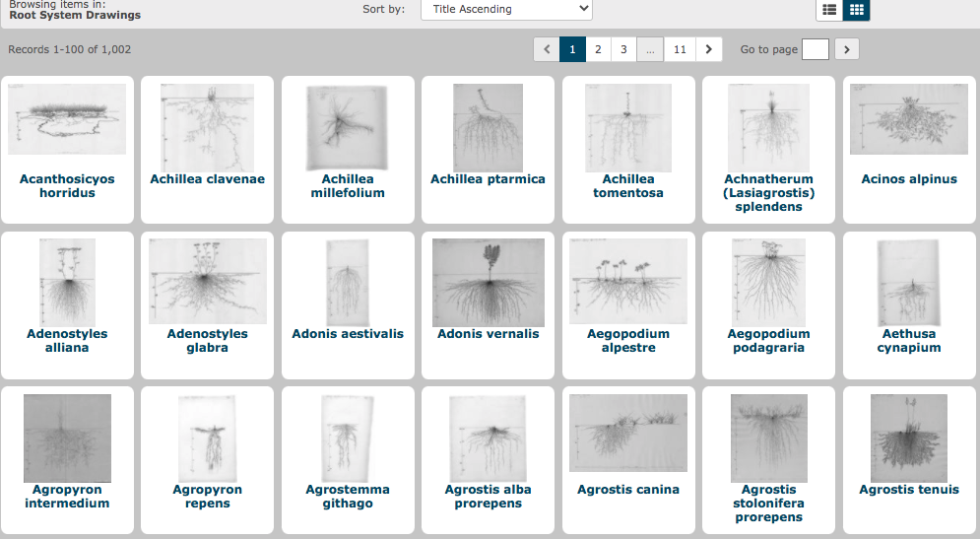Screen dimensions: 980x539
Task: Select Acinos alpinus thumbnail image
Action: tap(909, 119)
